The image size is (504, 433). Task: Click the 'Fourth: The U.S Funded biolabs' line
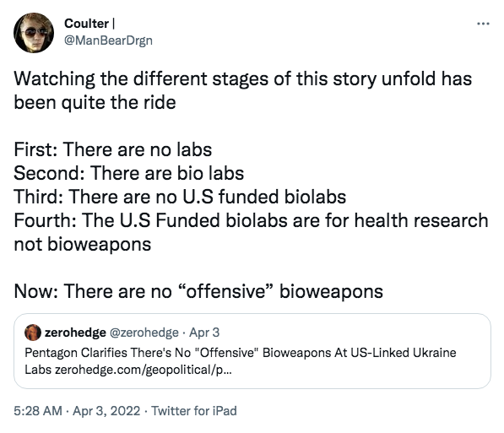[251, 232]
